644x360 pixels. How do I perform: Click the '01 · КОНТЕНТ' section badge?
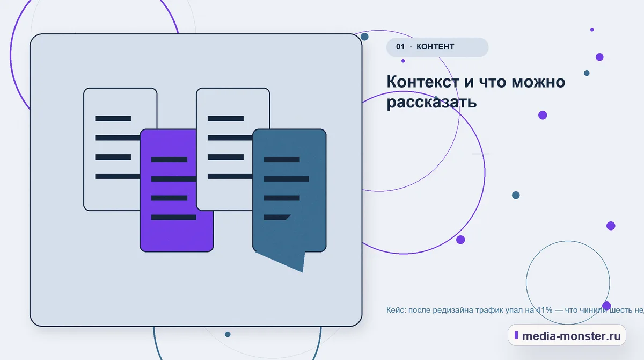coord(437,47)
